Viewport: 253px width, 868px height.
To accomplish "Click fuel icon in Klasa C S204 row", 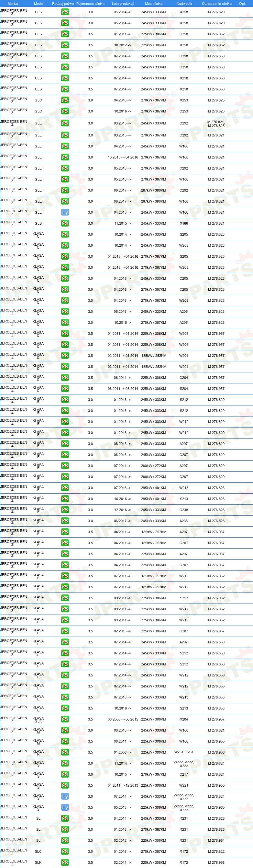I will click(65, 389).
